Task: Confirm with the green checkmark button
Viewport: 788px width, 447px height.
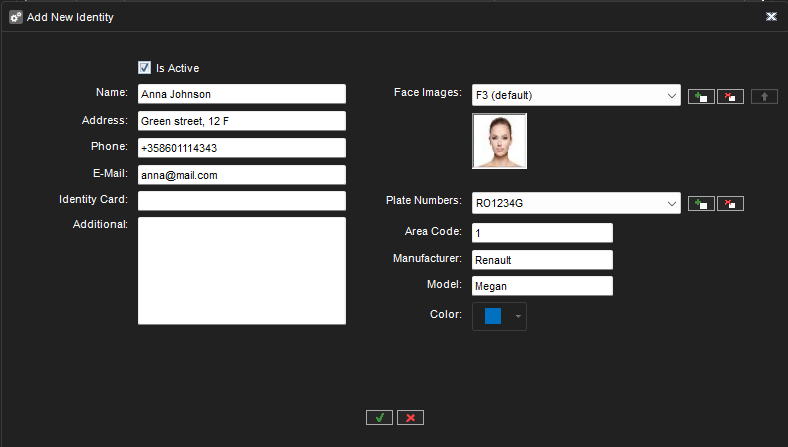Action: 379,417
